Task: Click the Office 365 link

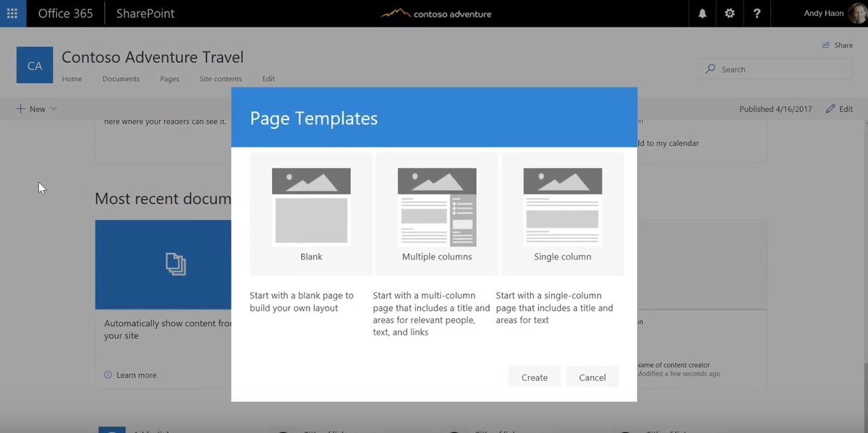Action: [x=65, y=13]
